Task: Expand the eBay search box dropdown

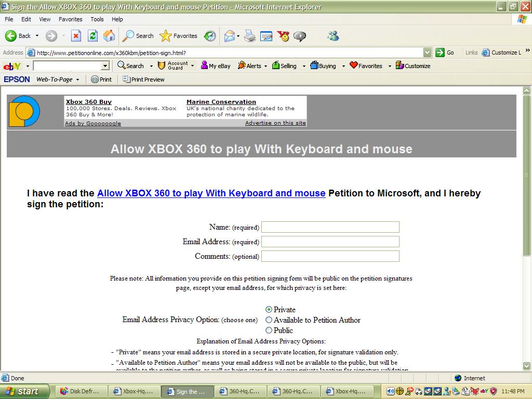Action: tap(105, 66)
